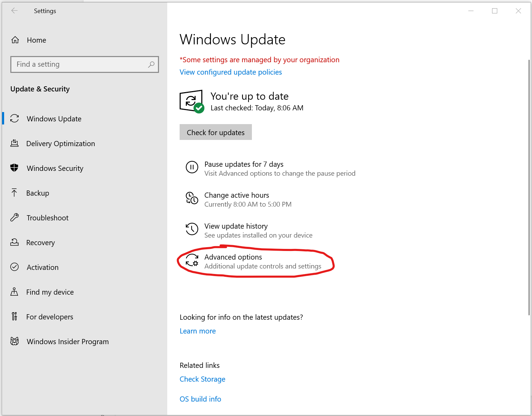Image resolution: width=532 pixels, height=416 pixels.
Task: Click the Delivery Optimization icon
Action: (x=14, y=143)
